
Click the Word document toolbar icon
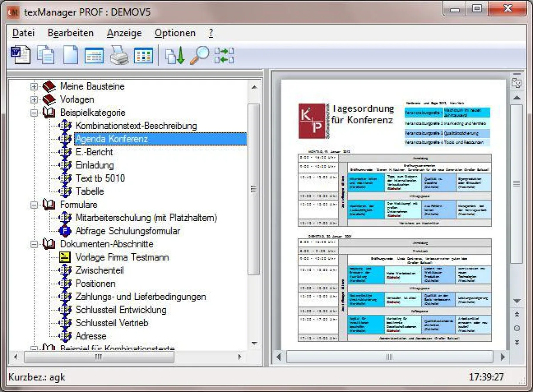point(20,55)
